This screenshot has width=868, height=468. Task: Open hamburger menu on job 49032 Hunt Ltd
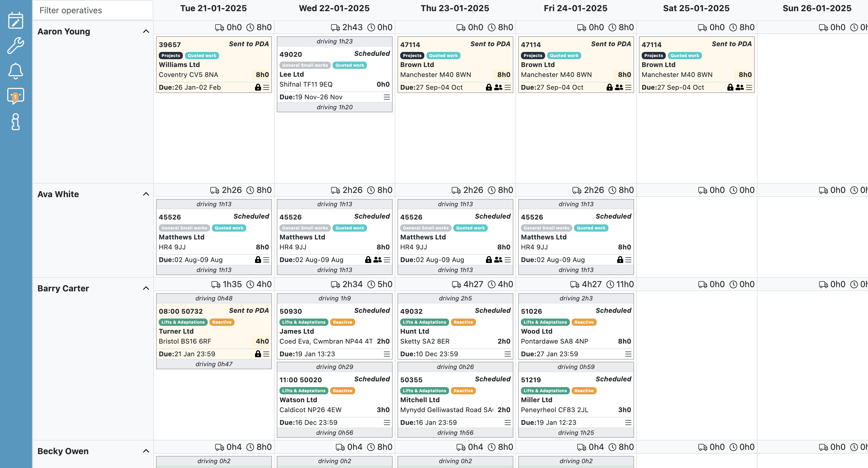[x=507, y=354]
